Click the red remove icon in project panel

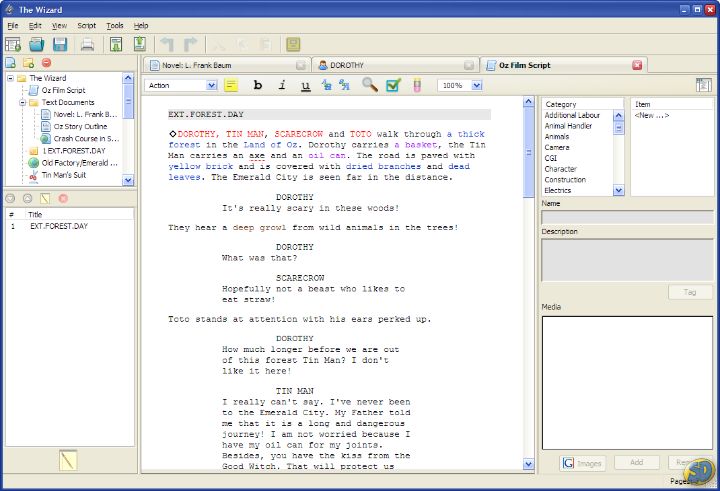[46, 62]
